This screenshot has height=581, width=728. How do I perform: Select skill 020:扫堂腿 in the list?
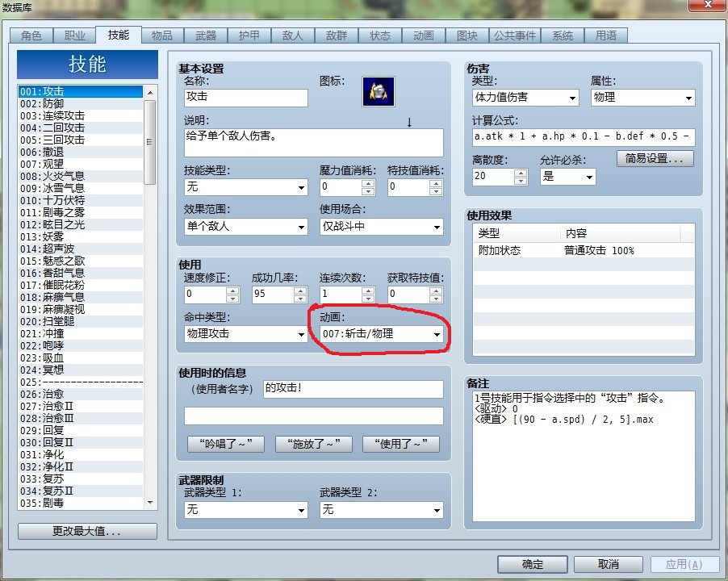pos(81,322)
